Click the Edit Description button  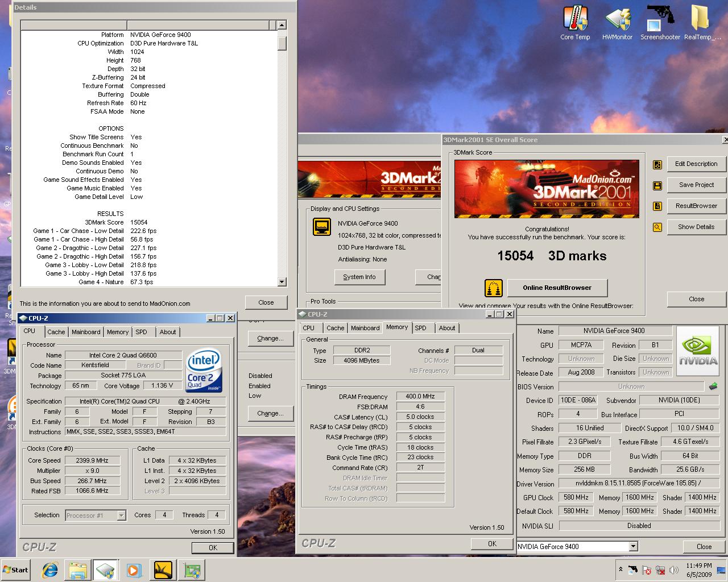tap(696, 164)
